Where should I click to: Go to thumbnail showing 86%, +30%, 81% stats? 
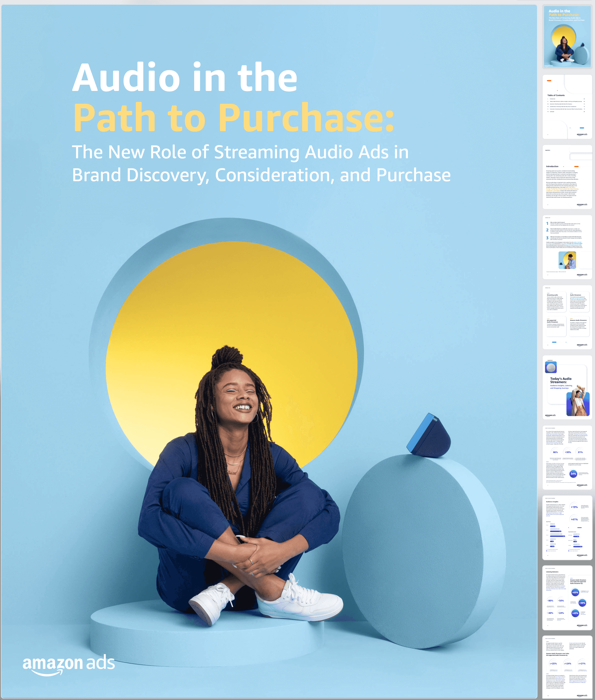(567, 458)
